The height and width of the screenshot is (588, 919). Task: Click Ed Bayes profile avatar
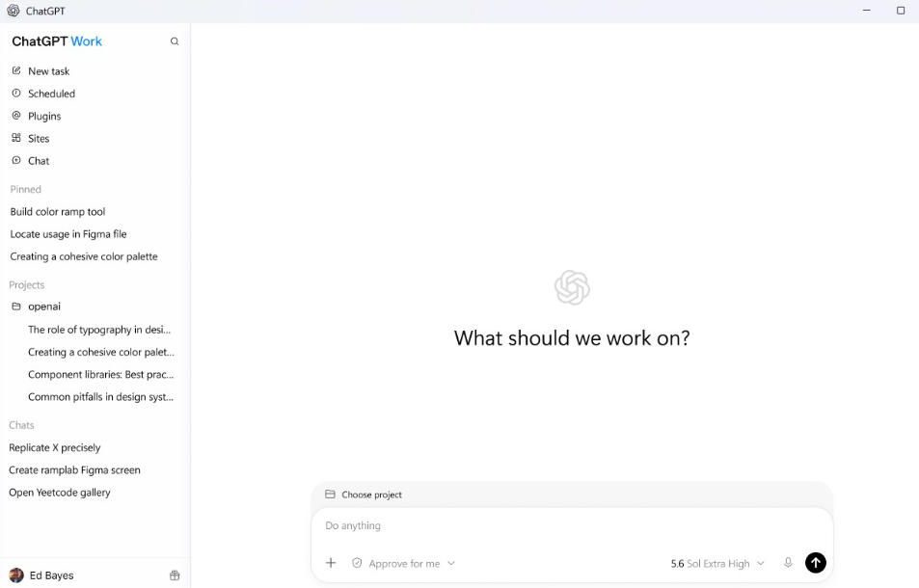point(16,575)
